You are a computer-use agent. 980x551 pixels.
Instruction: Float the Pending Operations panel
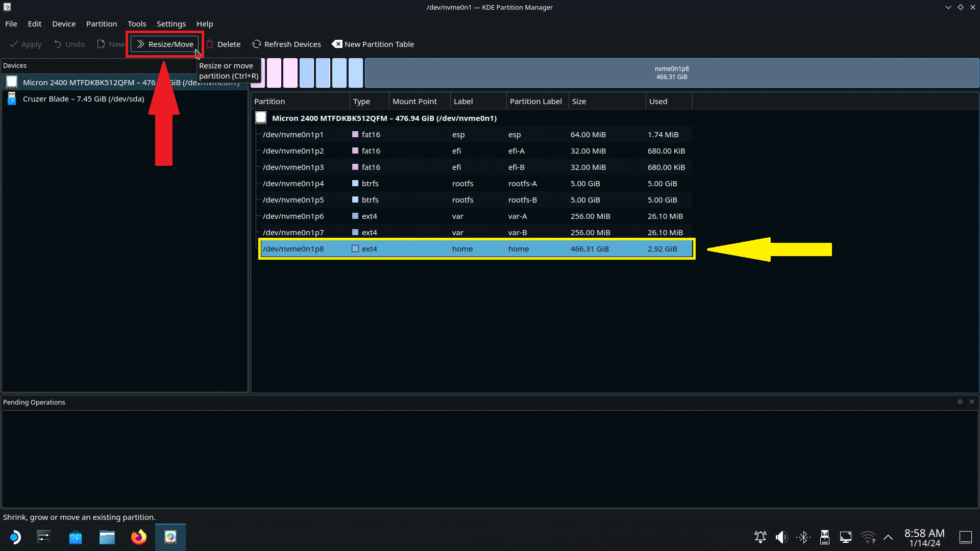click(960, 402)
